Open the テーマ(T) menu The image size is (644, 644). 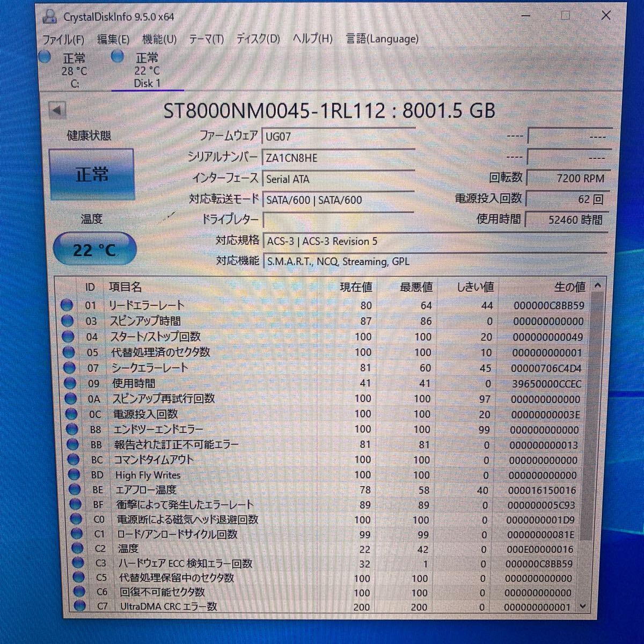(x=206, y=39)
